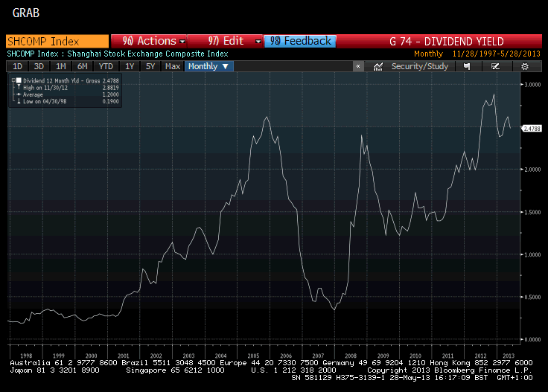548x392 pixels.
Task: Click the 3.0000 y-axis label
Action: click(x=532, y=85)
